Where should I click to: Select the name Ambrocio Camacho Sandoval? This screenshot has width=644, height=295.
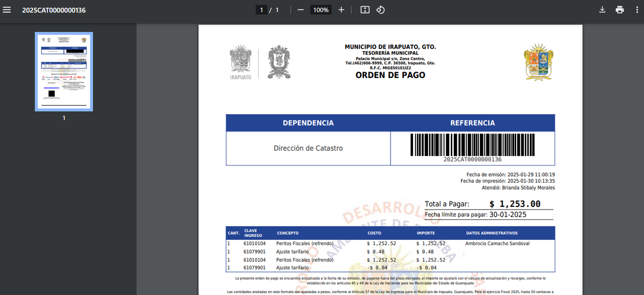pyautogui.click(x=497, y=244)
